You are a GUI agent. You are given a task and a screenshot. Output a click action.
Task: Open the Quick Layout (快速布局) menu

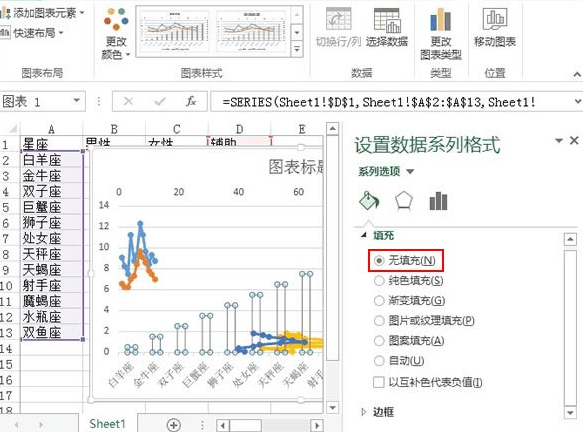33,33
